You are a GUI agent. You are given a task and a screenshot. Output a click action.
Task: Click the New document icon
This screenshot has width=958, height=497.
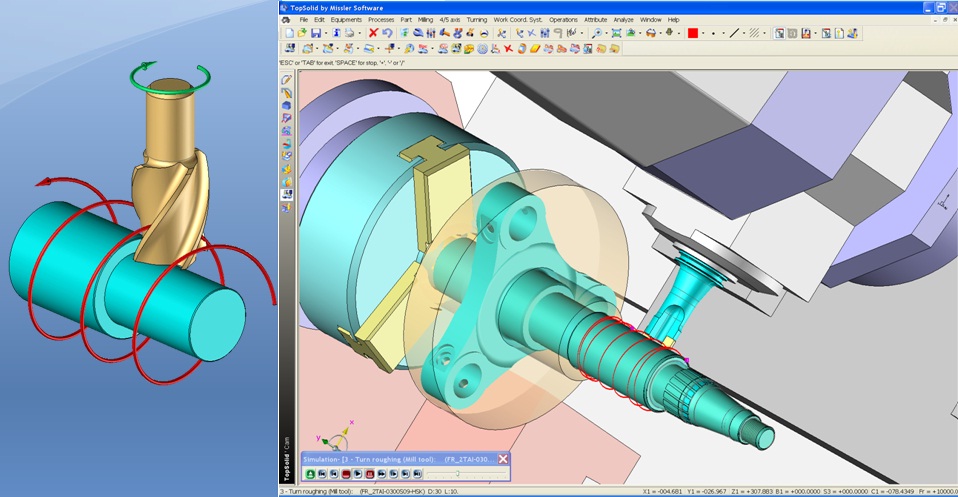[x=290, y=33]
